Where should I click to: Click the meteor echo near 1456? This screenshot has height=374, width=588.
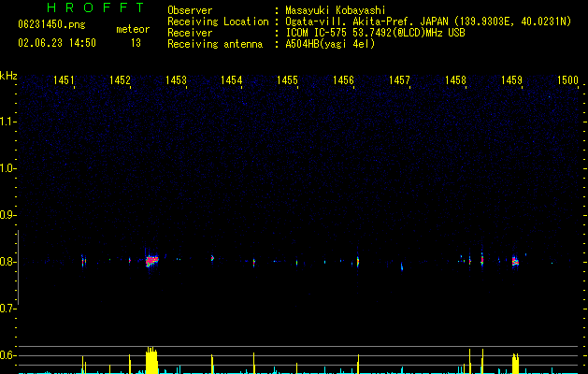[358, 261]
